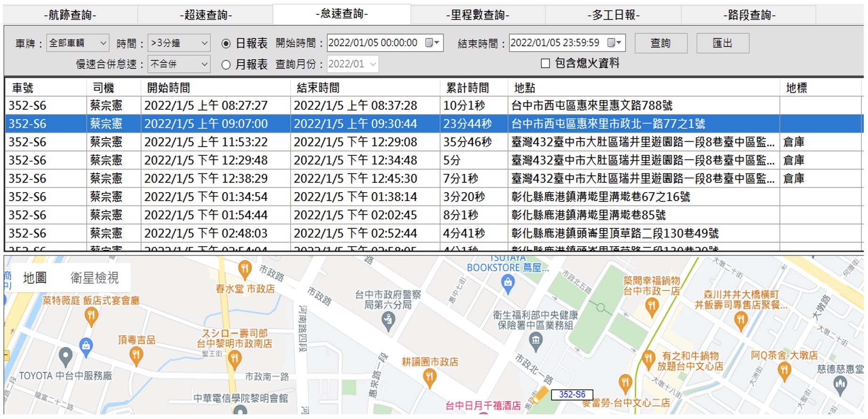Image resolution: width=868 pixels, height=419 pixels.
Task: Select row with address 惠文路788號
Action: pyautogui.click(x=434, y=105)
